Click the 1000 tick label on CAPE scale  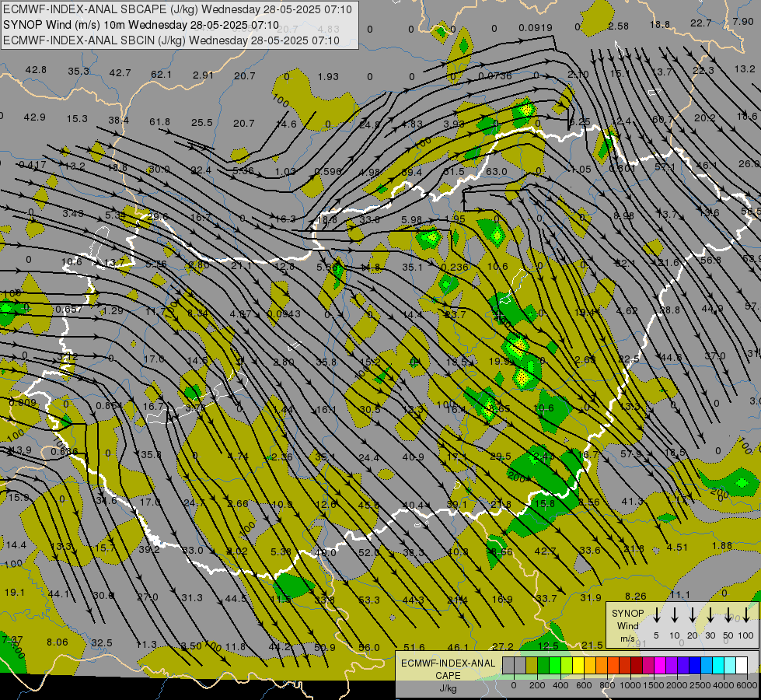(x=630, y=685)
